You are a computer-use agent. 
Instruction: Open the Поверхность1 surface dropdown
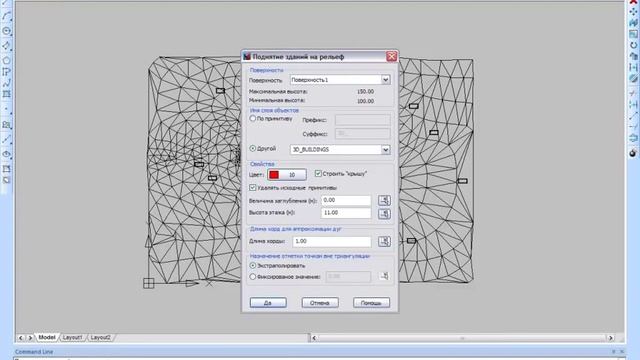(x=385, y=80)
